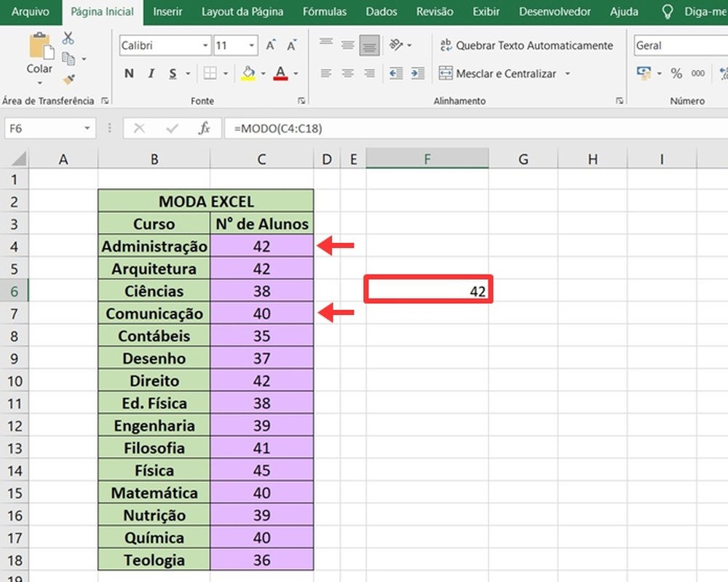The width and height of the screenshot is (728, 582).
Task: Click the 000 thousands separator icon
Action: coord(697,73)
